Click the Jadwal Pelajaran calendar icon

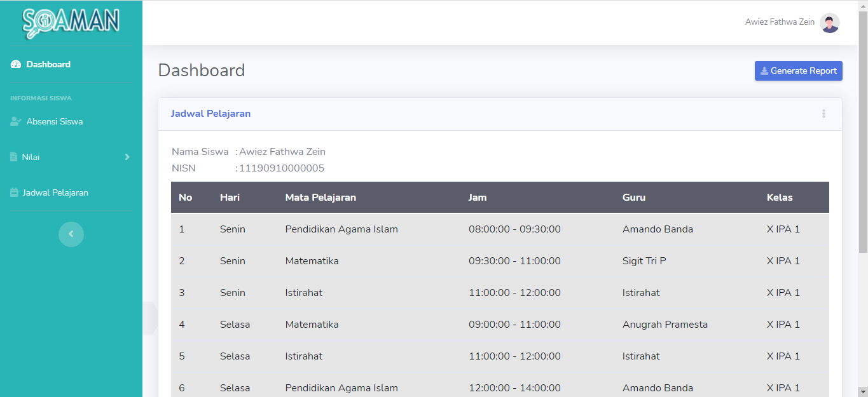14,192
